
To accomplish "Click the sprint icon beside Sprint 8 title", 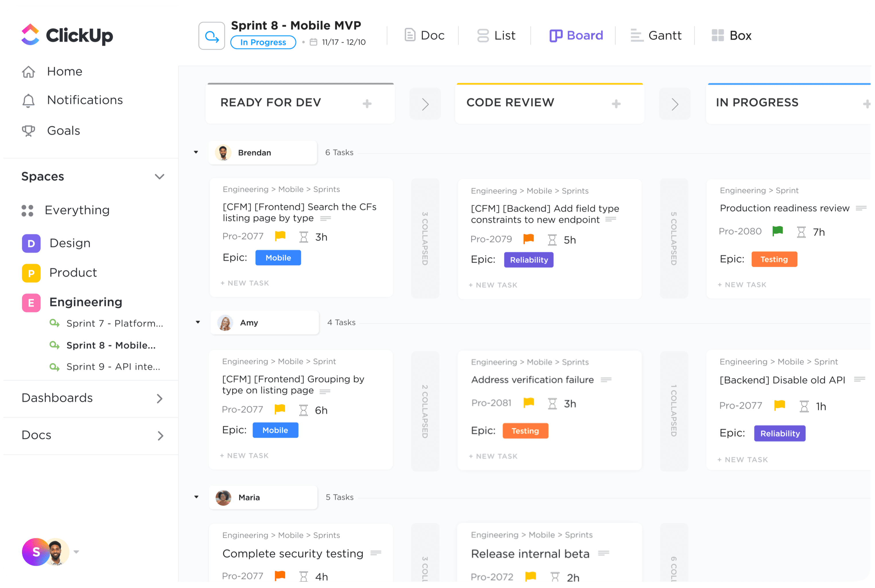I will (x=211, y=36).
